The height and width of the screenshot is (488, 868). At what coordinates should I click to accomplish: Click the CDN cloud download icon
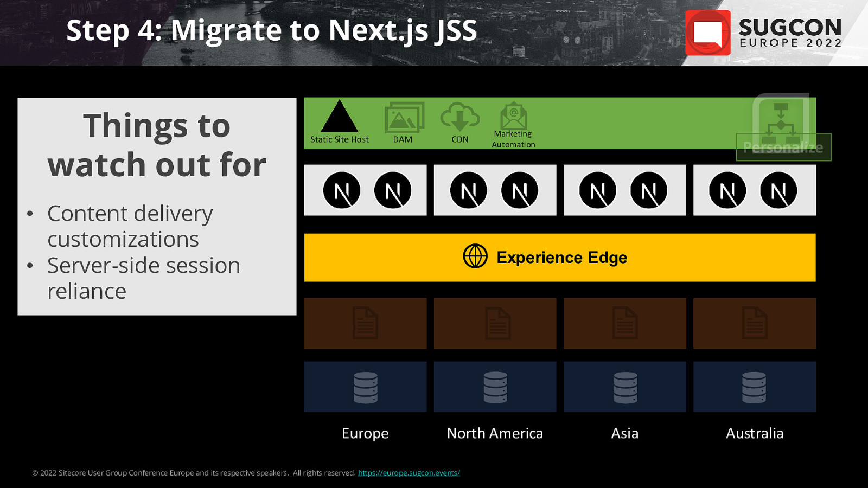[460, 117]
